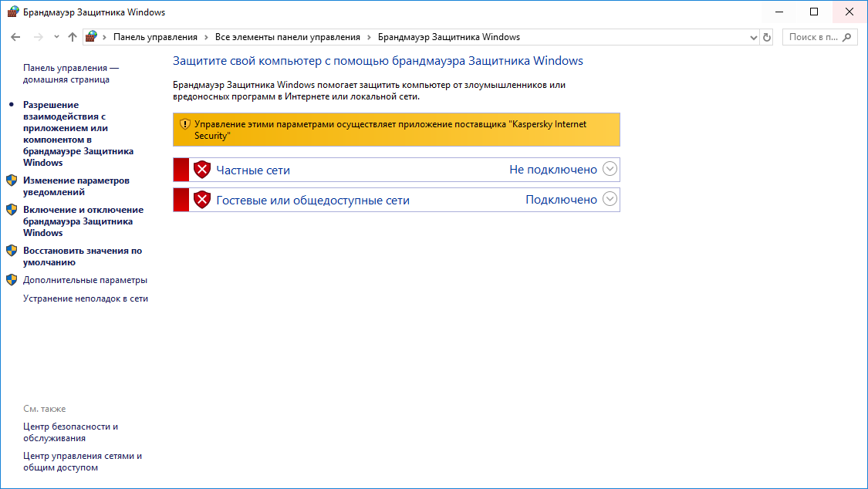Viewport: 868px width, 489px height.
Task: Maximize the firewall window
Action: pos(814,12)
